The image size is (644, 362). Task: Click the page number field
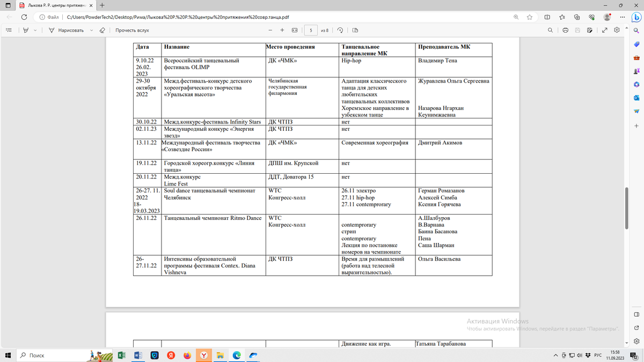click(x=311, y=30)
